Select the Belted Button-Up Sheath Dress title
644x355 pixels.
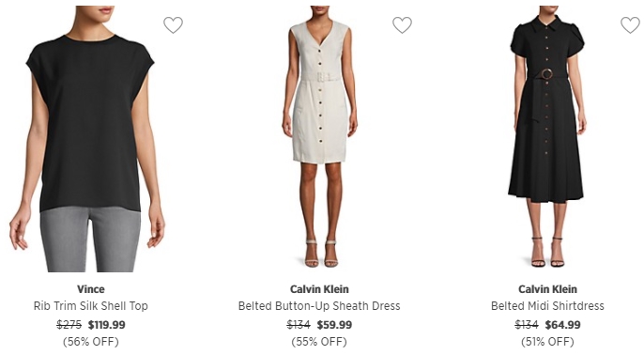pyautogui.click(x=319, y=306)
